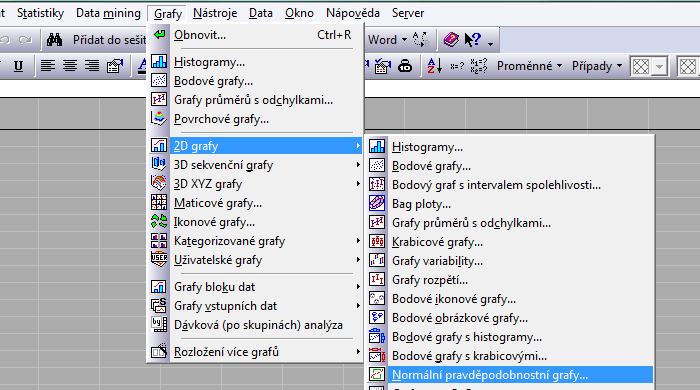This screenshot has height=390, width=700.
Task: Center align text
Action: [x=70, y=66]
